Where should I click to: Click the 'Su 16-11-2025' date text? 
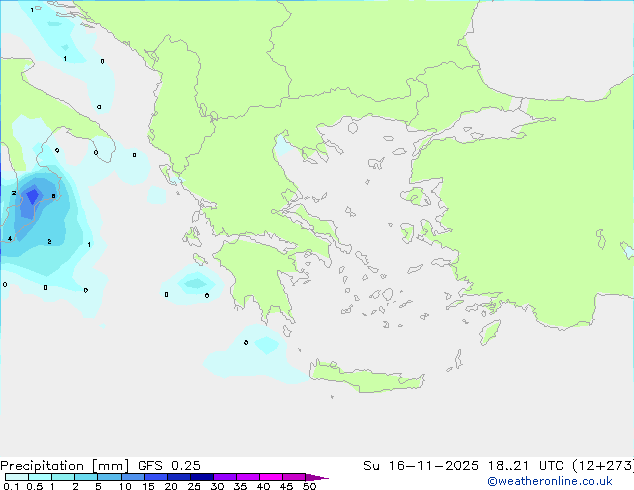point(421,466)
